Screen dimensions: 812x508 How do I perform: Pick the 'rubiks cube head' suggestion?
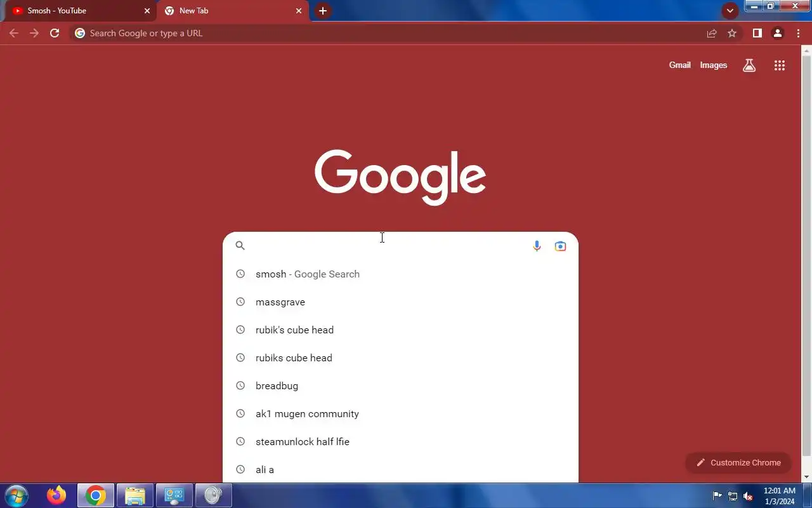click(x=400, y=358)
